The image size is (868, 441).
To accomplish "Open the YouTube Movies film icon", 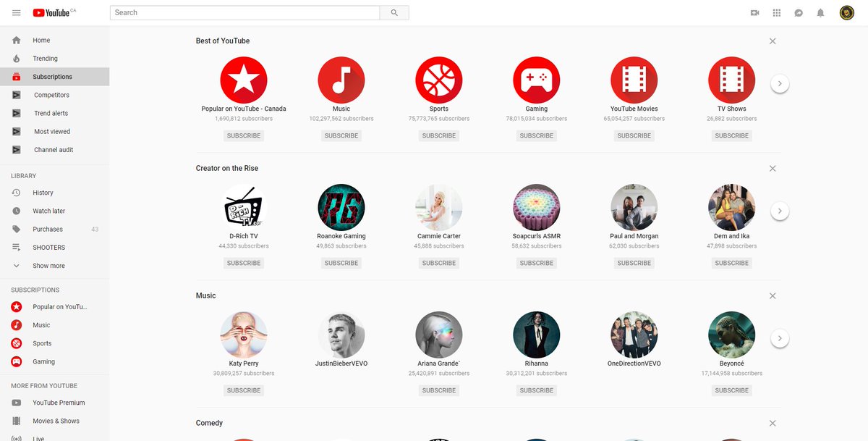I will point(634,80).
